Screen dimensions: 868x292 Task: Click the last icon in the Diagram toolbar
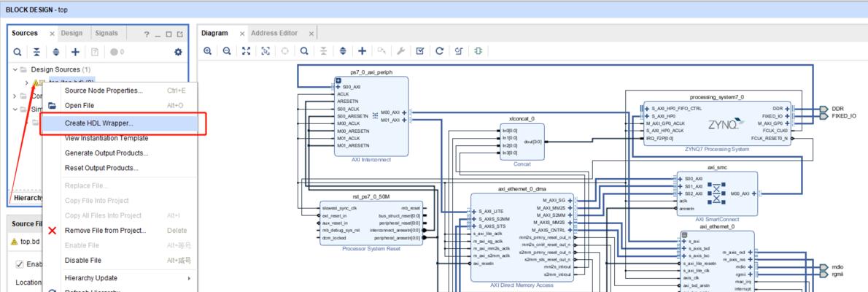[x=478, y=50]
